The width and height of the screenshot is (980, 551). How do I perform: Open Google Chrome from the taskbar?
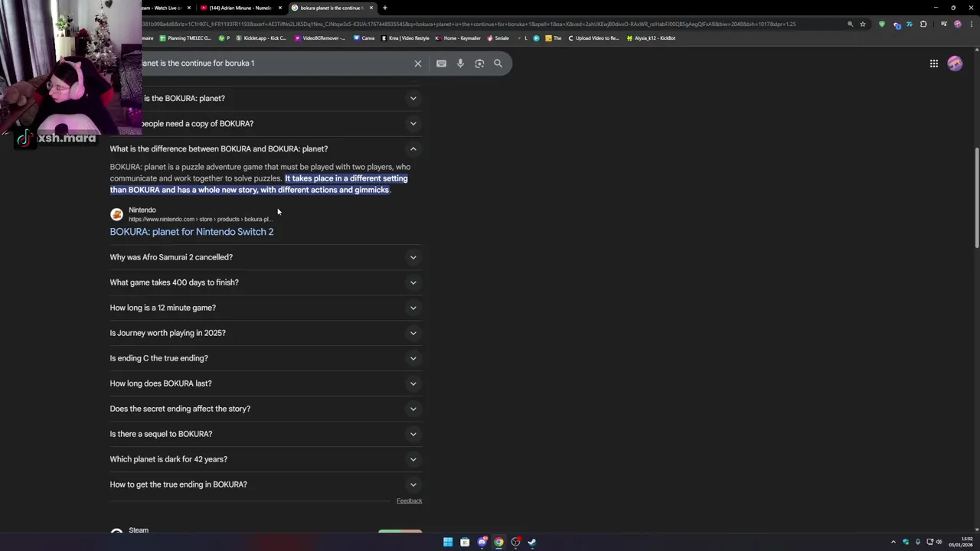[x=498, y=542]
